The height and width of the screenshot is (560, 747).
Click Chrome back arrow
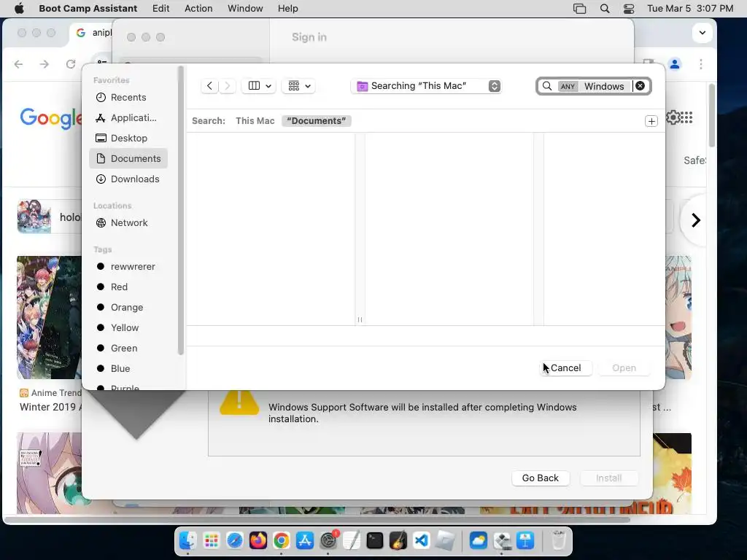pos(18,64)
